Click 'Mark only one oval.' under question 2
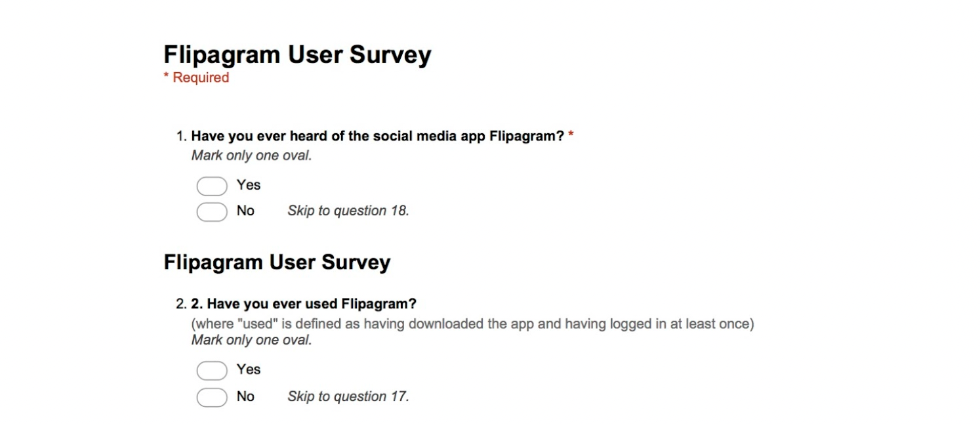Image resolution: width=980 pixels, height=424 pixels. coord(251,340)
